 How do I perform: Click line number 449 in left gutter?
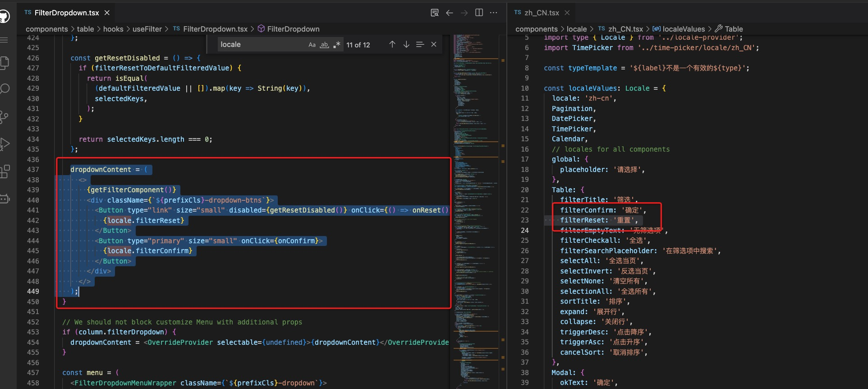click(33, 292)
